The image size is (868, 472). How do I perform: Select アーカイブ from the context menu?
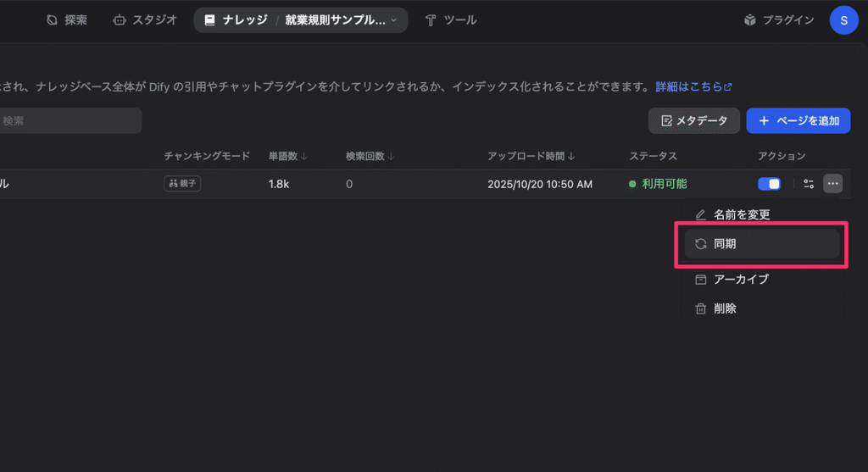[x=741, y=280]
